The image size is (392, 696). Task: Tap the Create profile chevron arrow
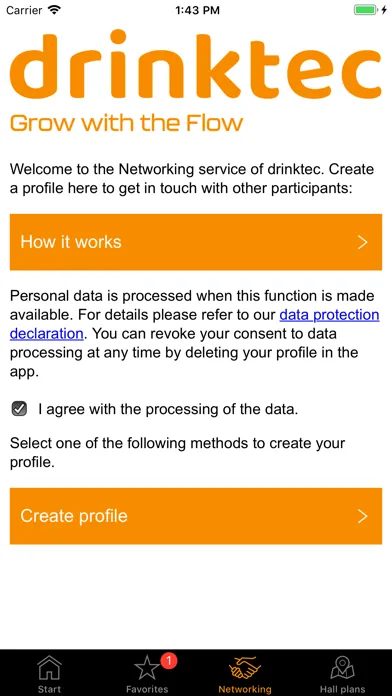pyautogui.click(x=363, y=516)
